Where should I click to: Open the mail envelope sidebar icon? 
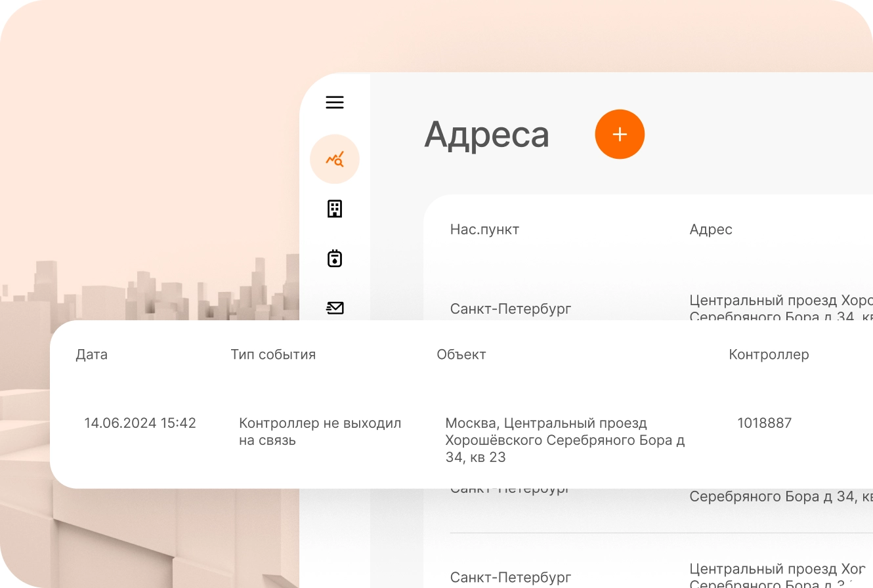coord(335,307)
